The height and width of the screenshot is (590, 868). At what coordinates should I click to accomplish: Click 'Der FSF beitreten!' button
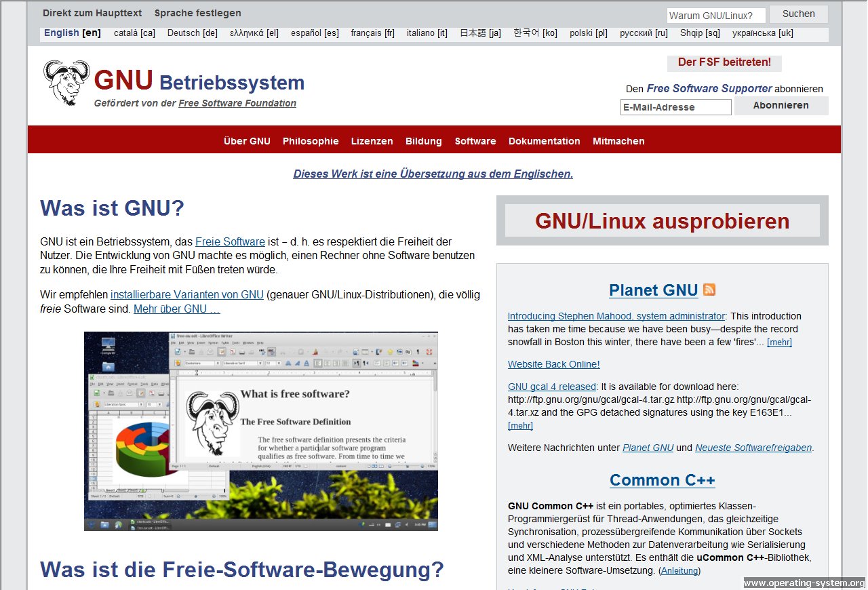[724, 62]
